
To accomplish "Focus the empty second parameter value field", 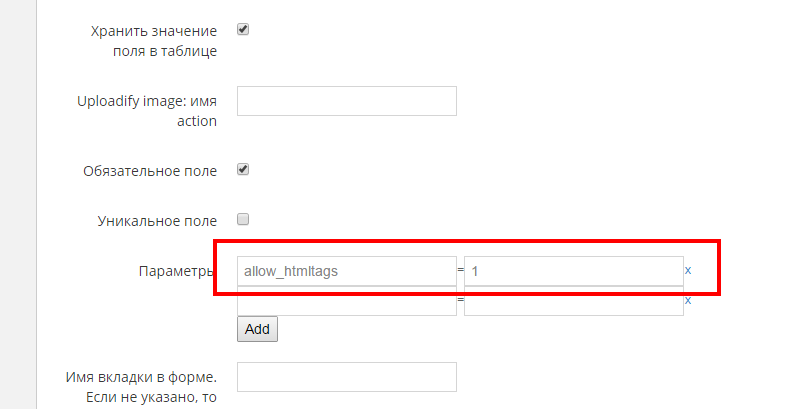I will pos(574,301).
